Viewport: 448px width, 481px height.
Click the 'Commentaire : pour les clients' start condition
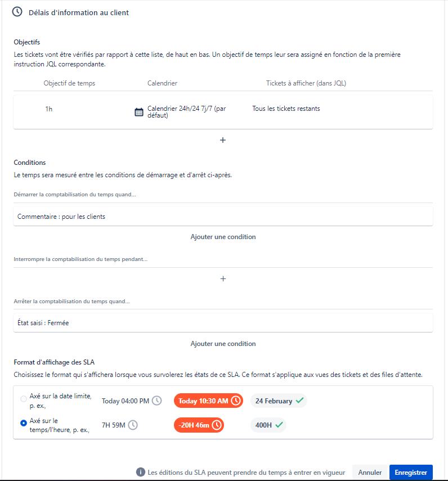tap(223, 216)
